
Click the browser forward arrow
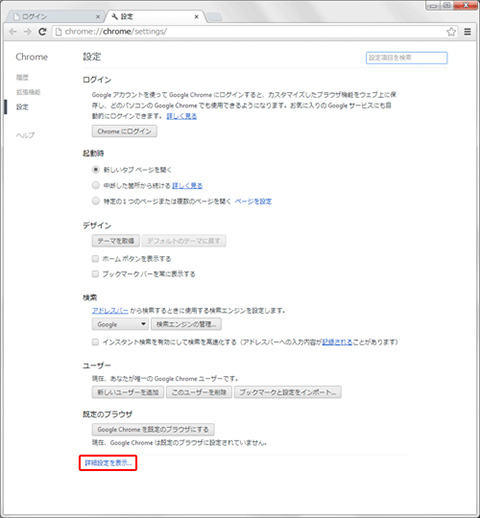pyautogui.click(x=28, y=32)
